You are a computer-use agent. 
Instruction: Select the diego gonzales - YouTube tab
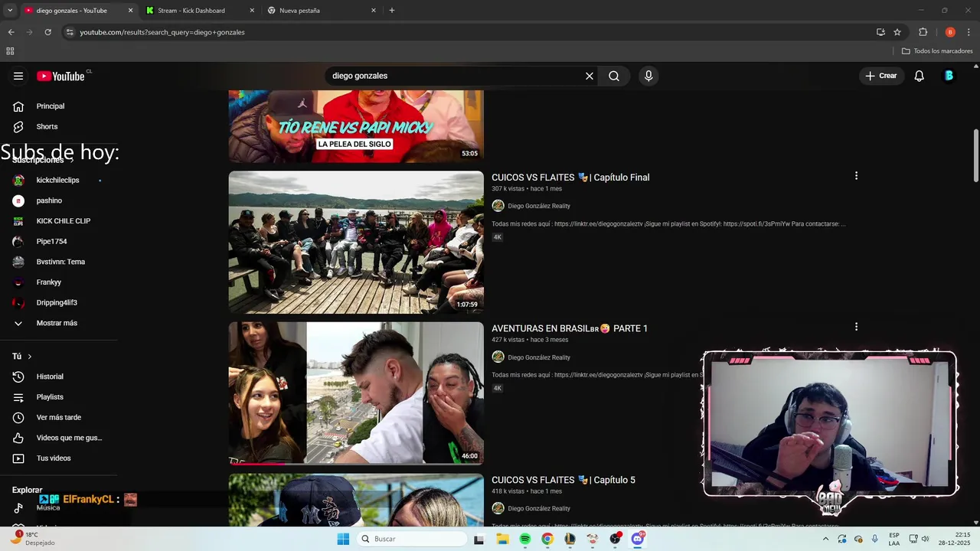72,11
